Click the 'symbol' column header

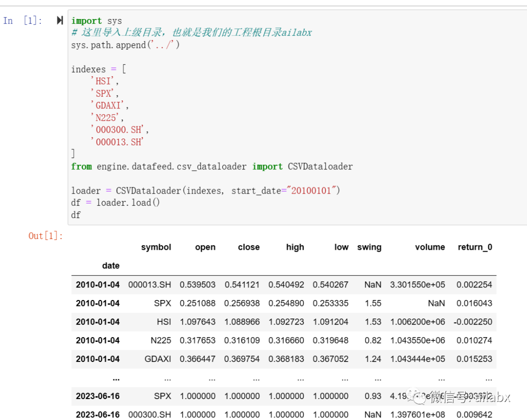(x=156, y=247)
